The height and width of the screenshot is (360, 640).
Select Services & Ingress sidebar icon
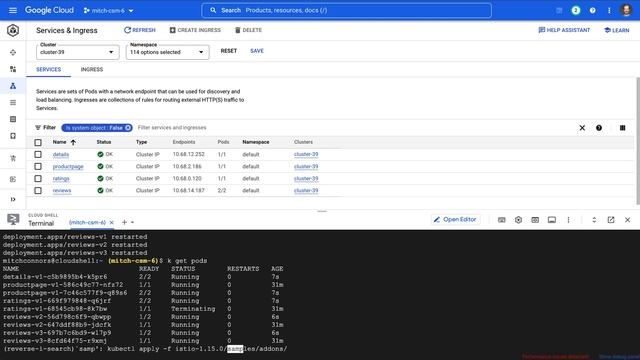pyautogui.click(x=13, y=86)
